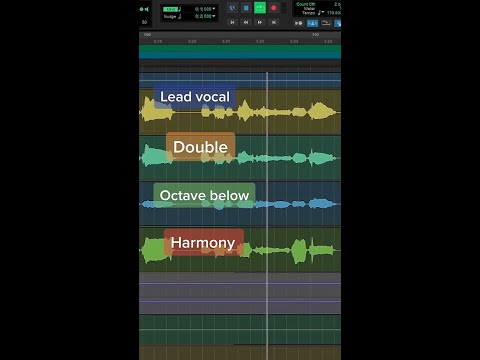Select the yellow Lead vocal clip

click(x=240, y=112)
